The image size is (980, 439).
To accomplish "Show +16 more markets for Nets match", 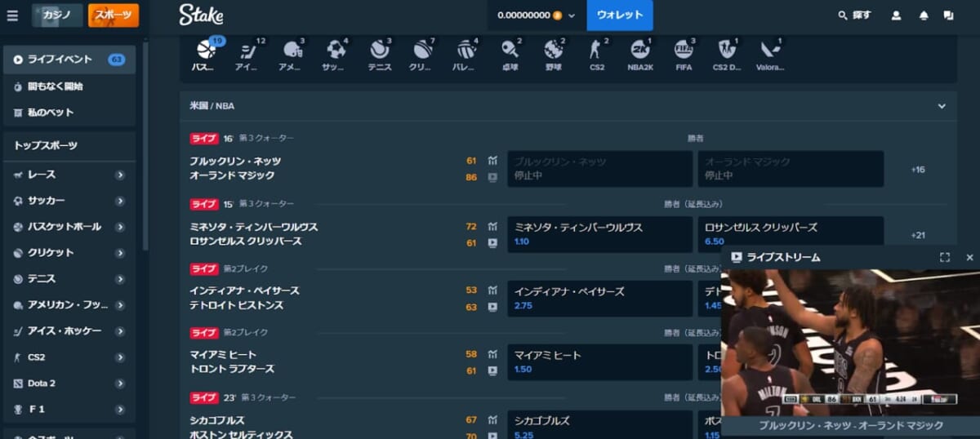I will tap(918, 170).
